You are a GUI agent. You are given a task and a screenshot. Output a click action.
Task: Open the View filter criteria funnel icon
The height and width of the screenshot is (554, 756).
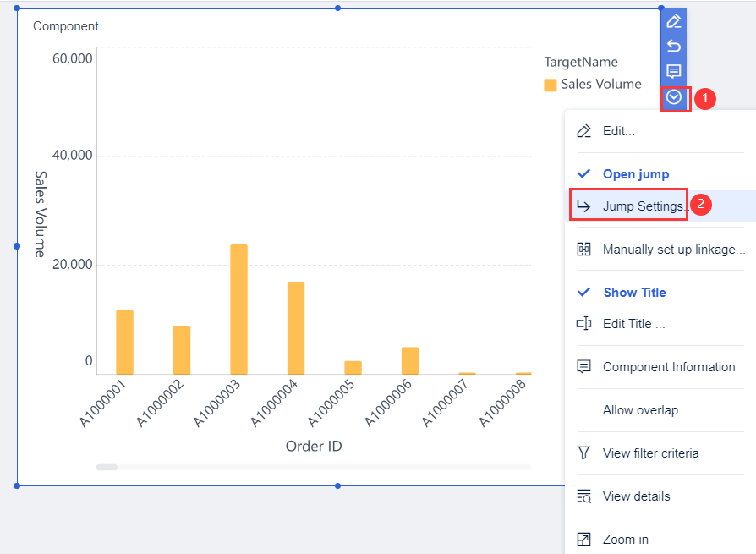coord(583,453)
